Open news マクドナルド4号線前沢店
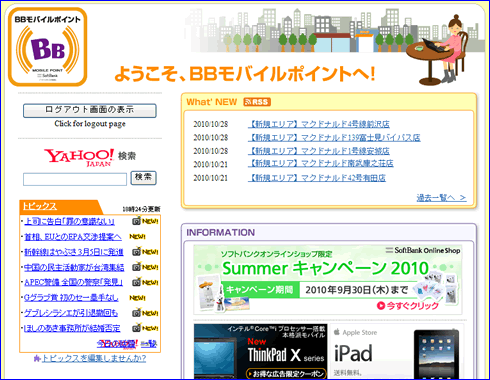The height and width of the screenshot is (380, 490). coord(319,124)
